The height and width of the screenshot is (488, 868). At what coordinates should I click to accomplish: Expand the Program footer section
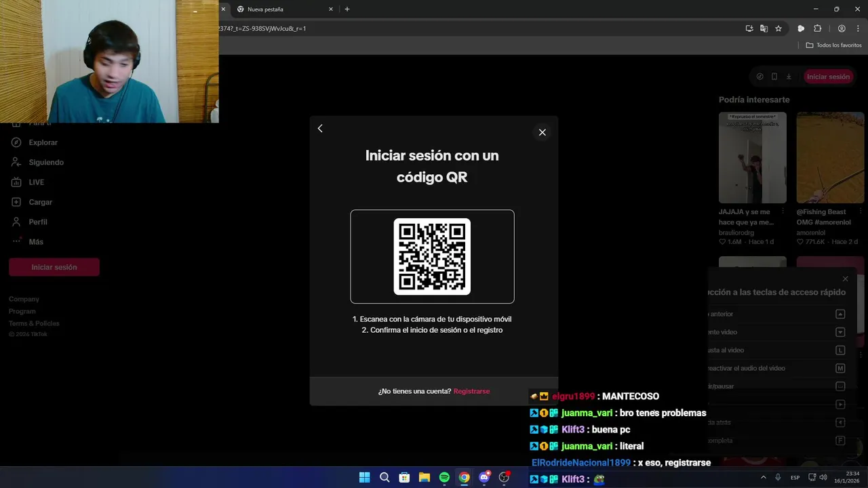[22, 311]
